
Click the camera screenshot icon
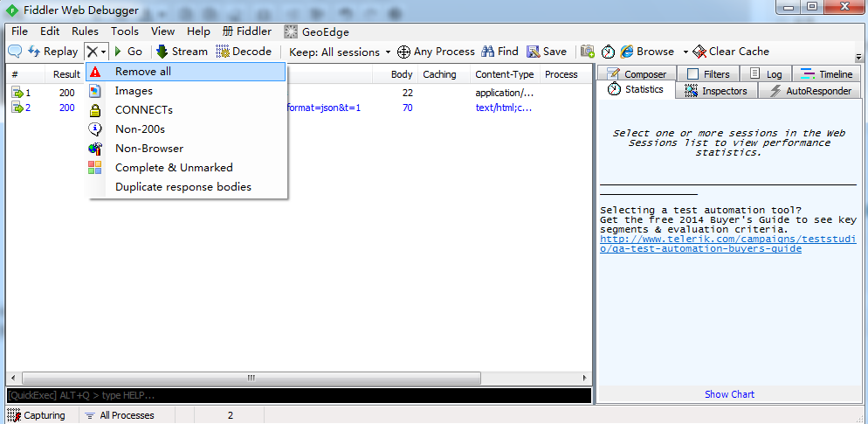coord(588,52)
